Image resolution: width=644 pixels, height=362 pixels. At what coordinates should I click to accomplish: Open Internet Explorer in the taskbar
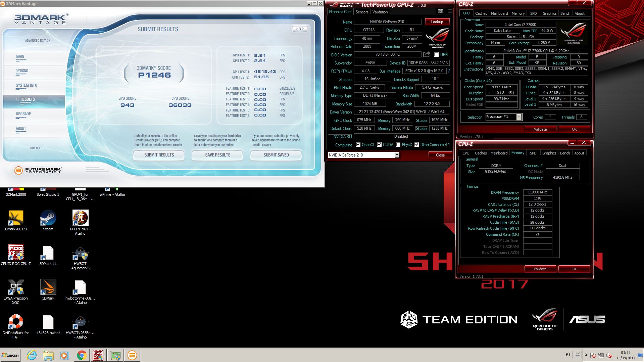(x=32, y=355)
